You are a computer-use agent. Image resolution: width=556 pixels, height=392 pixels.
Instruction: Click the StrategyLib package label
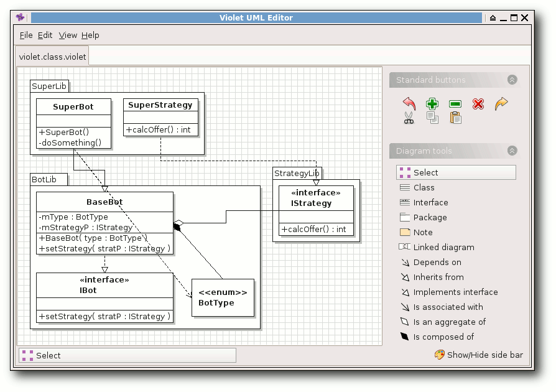[297, 173]
